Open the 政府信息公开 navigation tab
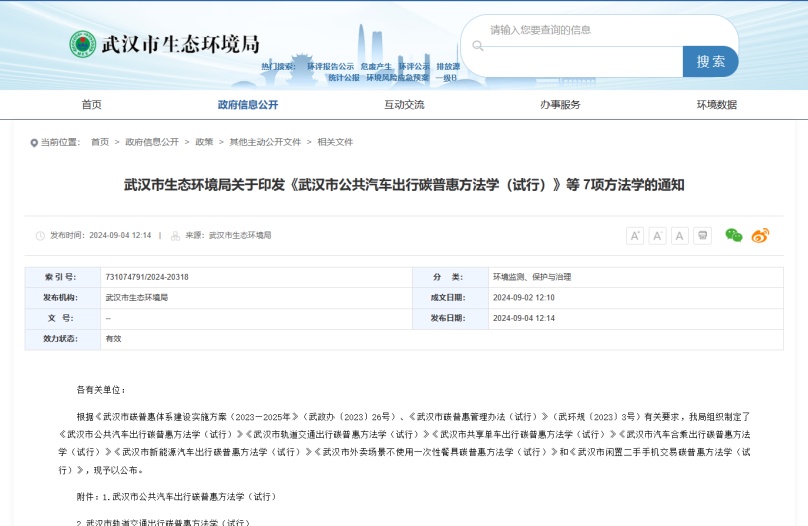This screenshot has width=808, height=526. click(x=248, y=105)
